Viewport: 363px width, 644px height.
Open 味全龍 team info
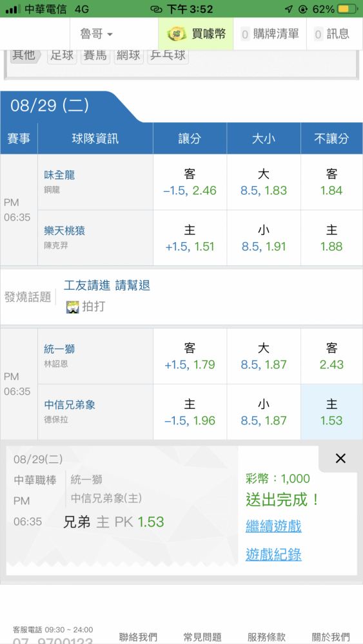pos(59,175)
